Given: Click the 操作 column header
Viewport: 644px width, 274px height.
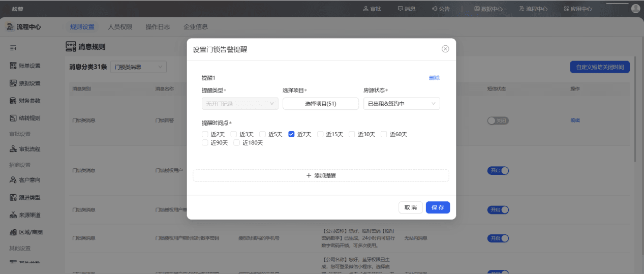Looking at the screenshot, I should click(575, 88).
